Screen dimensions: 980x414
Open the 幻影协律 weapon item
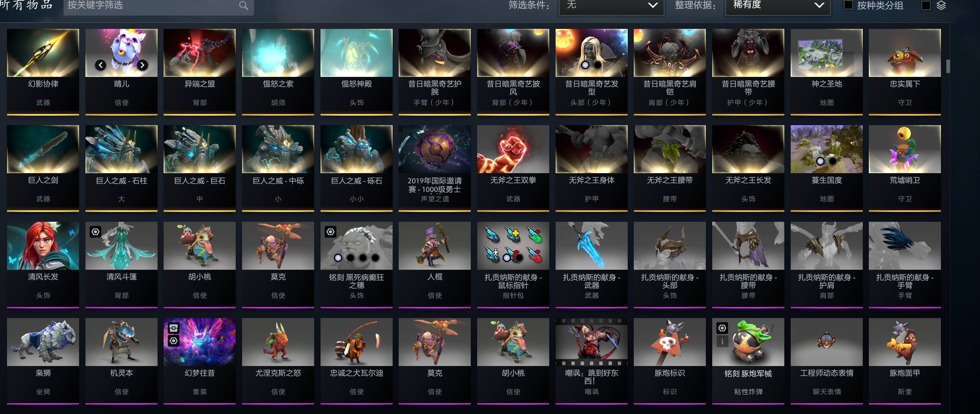pos(43,72)
